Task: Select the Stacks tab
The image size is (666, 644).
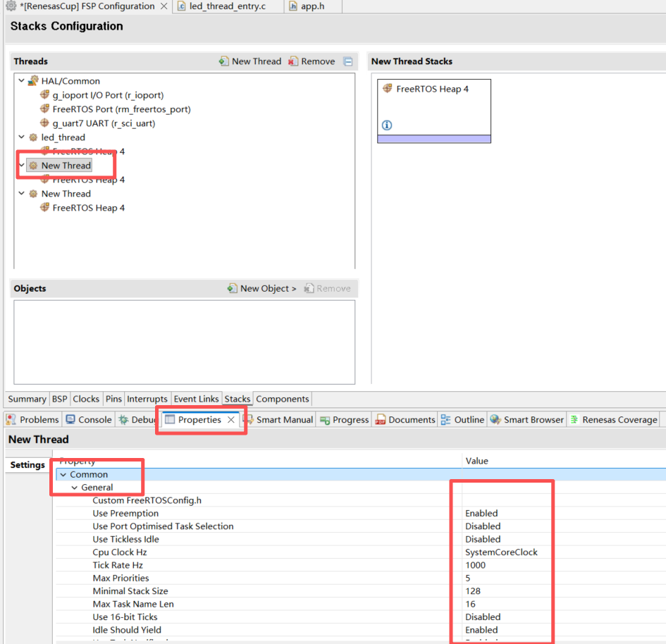Action: click(237, 399)
